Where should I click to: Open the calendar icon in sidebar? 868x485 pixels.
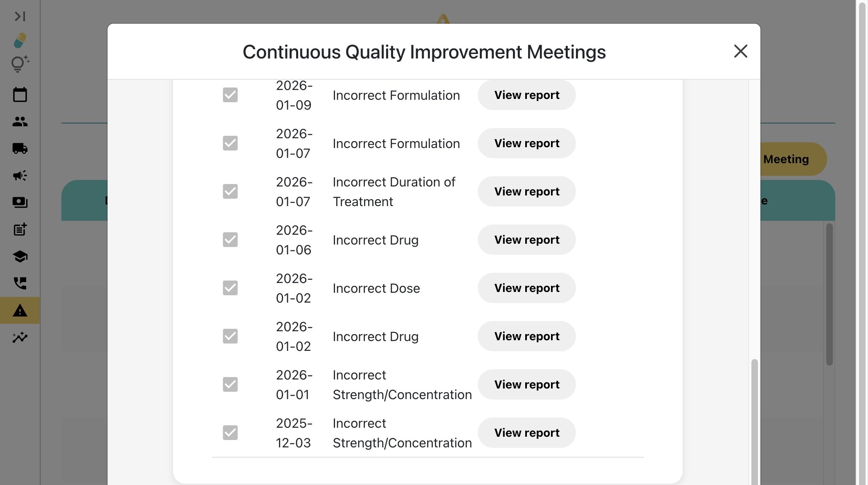point(20,94)
